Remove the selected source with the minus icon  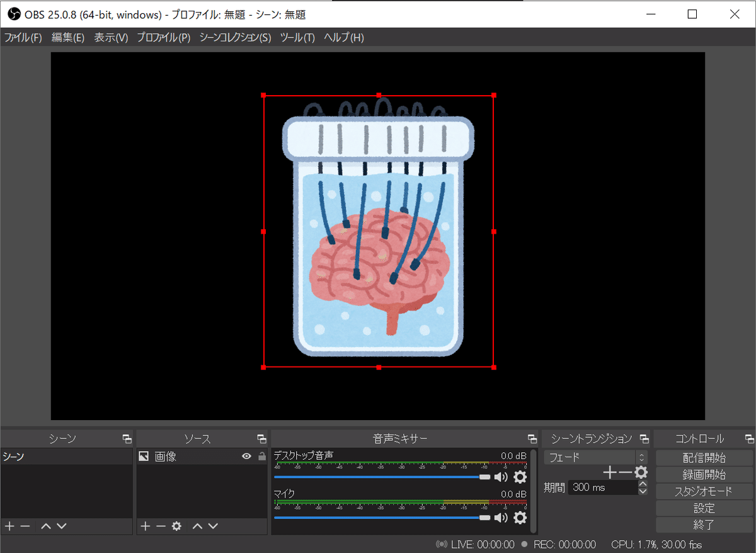161,526
